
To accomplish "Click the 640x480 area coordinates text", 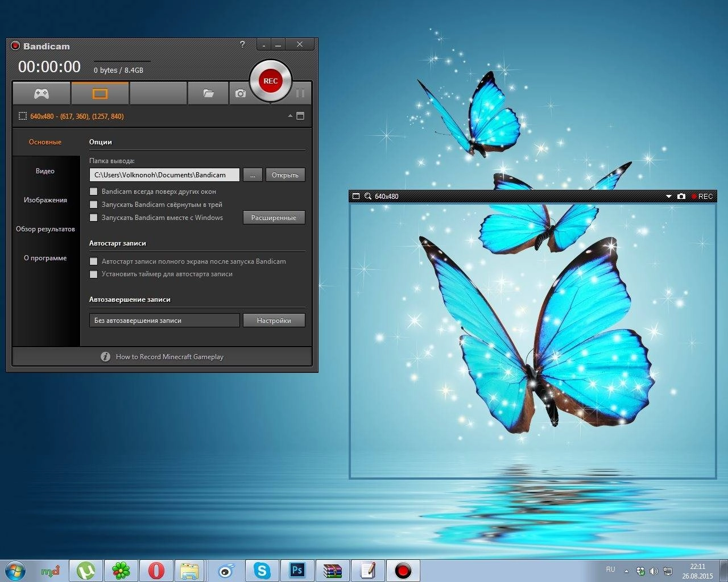I will pyautogui.click(x=77, y=116).
